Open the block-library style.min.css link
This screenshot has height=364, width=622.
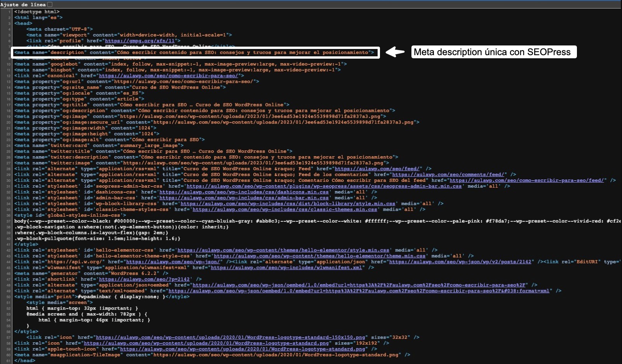pos(287,204)
